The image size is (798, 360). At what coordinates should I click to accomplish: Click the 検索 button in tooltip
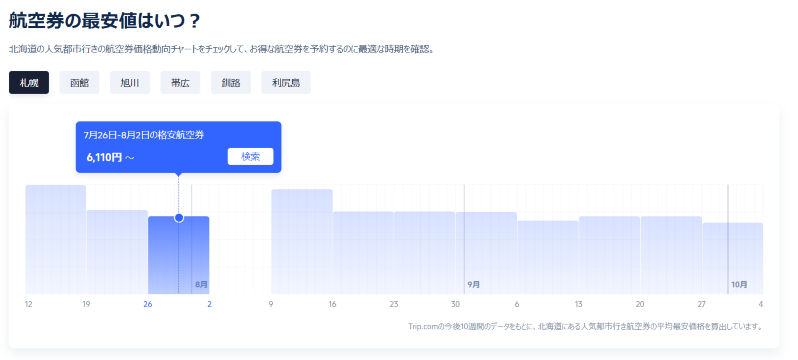pos(250,157)
